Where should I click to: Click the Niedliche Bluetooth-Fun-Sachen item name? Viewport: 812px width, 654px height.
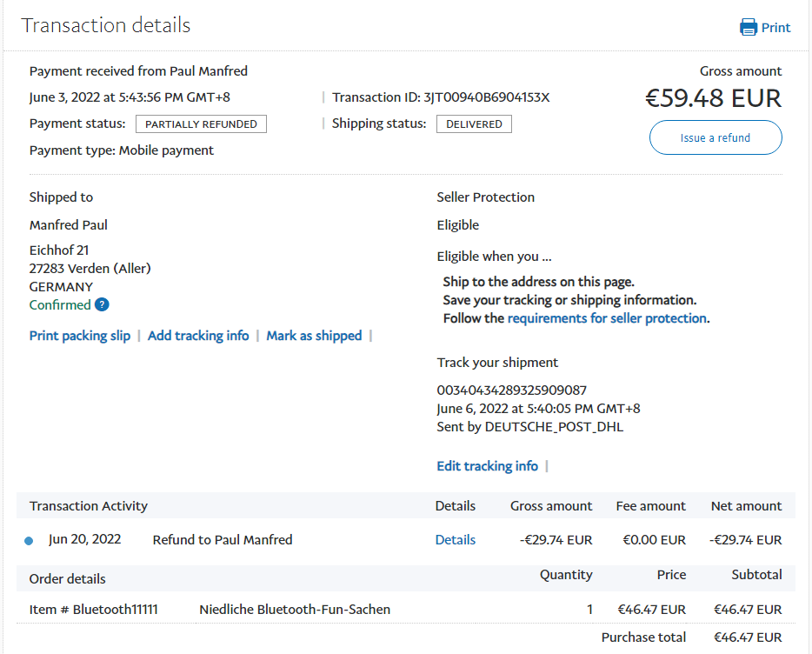click(x=295, y=610)
